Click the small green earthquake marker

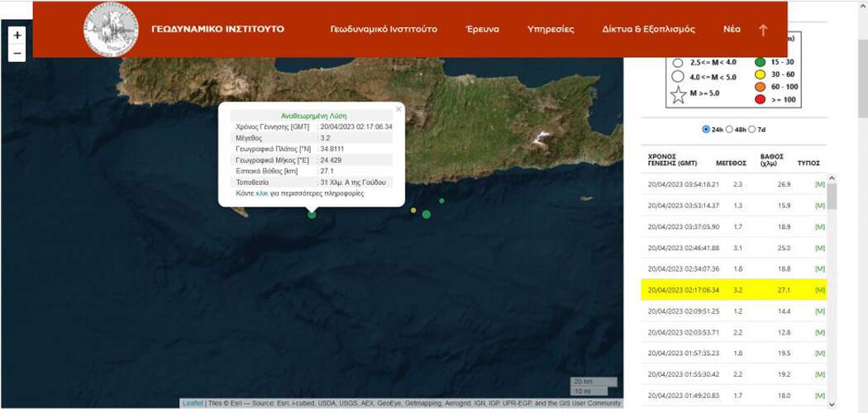(x=441, y=201)
